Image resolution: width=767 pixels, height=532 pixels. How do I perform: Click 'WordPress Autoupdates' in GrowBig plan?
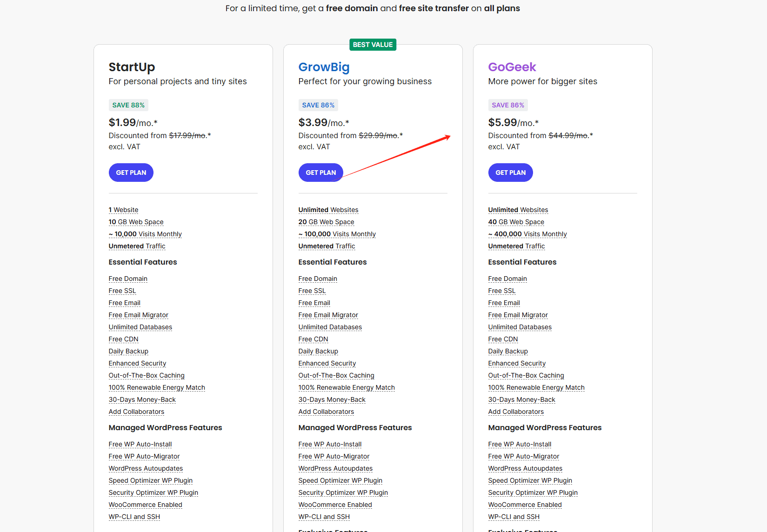click(335, 468)
